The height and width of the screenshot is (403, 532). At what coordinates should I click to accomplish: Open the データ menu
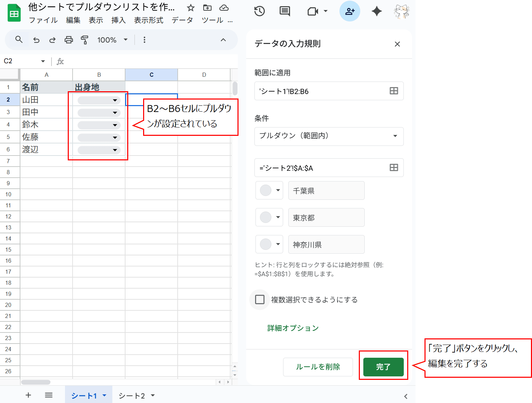pos(183,20)
